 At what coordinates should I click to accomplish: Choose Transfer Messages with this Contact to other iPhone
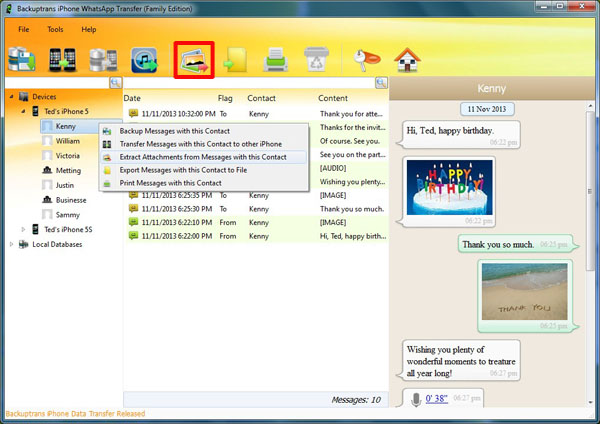[203, 144]
